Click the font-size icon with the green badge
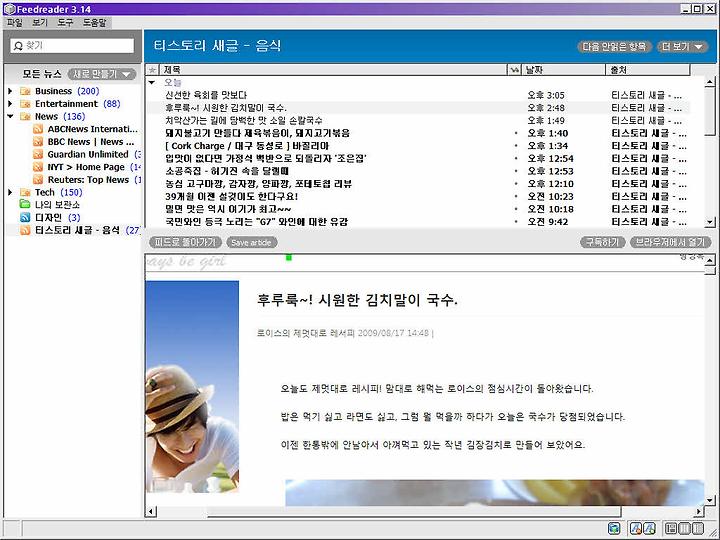This screenshot has width=720, height=540. (649, 529)
